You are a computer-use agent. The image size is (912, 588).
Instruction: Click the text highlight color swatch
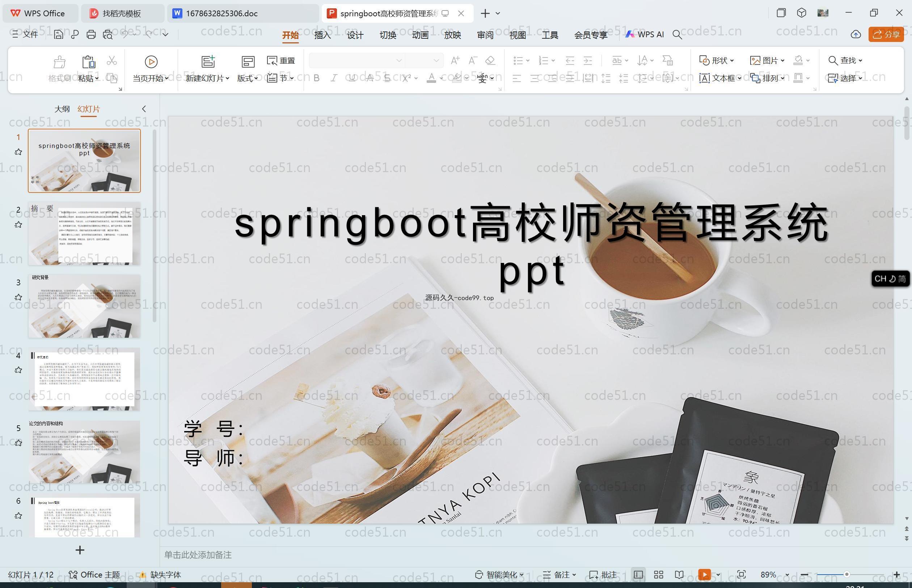click(457, 78)
